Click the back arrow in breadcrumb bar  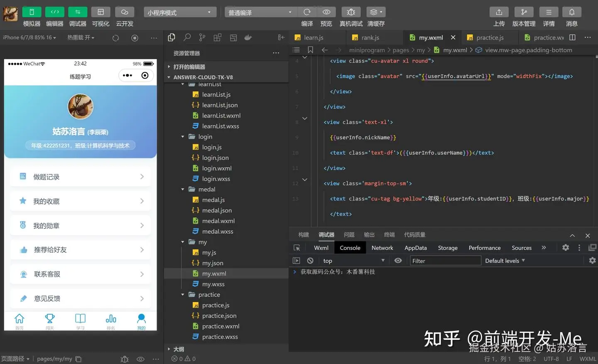[325, 50]
